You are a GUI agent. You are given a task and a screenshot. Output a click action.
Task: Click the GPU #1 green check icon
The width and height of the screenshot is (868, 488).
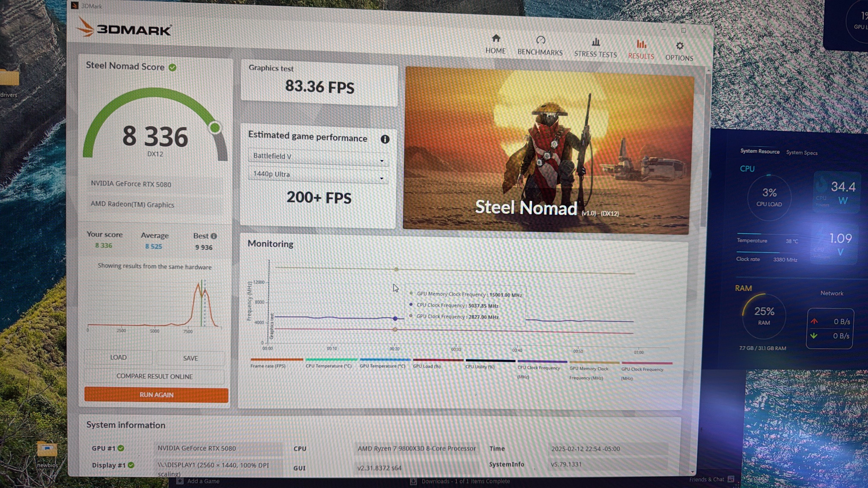[121, 448]
